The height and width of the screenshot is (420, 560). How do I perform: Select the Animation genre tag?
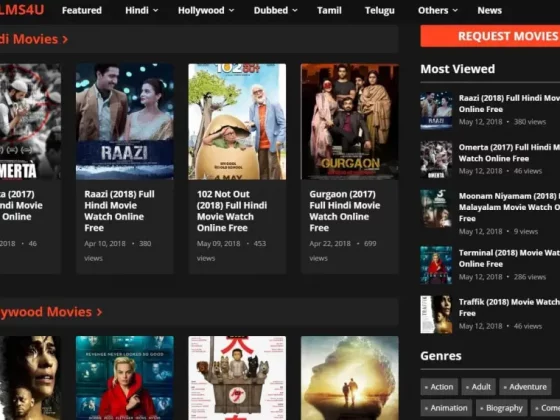[446, 408]
